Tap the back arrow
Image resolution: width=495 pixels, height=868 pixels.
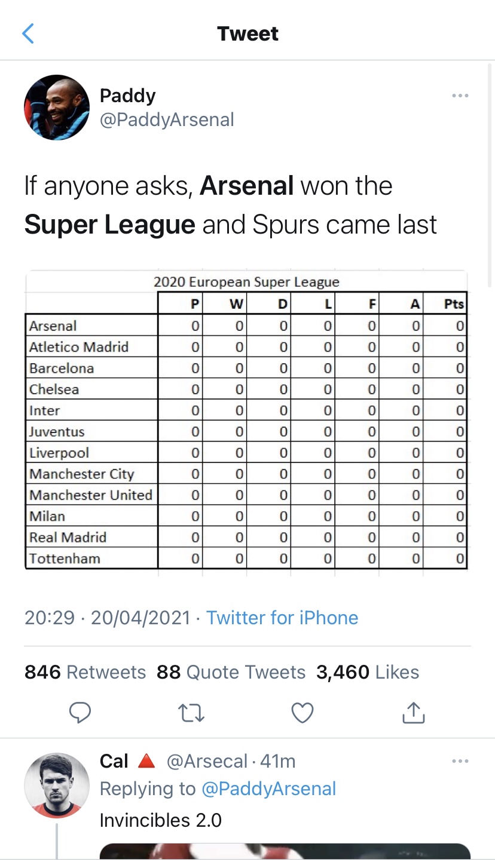pyautogui.click(x=28, y=33)
